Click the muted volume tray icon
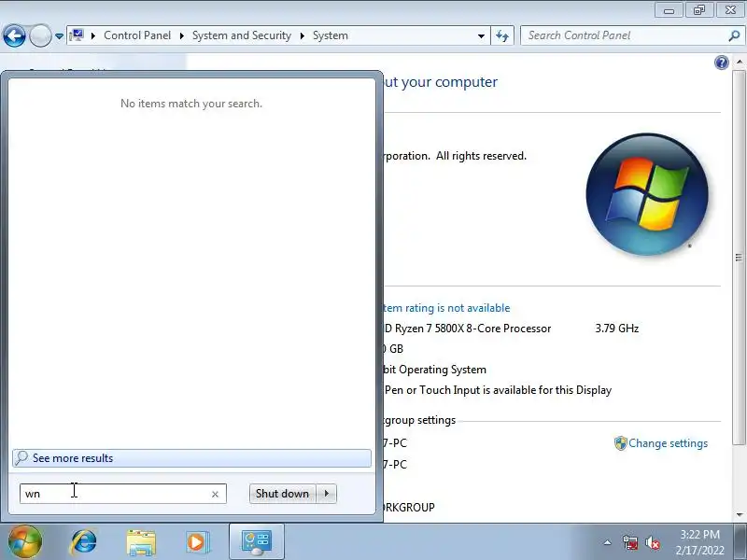The width and height of the screenshot is (747, 560). click(653, 542)
